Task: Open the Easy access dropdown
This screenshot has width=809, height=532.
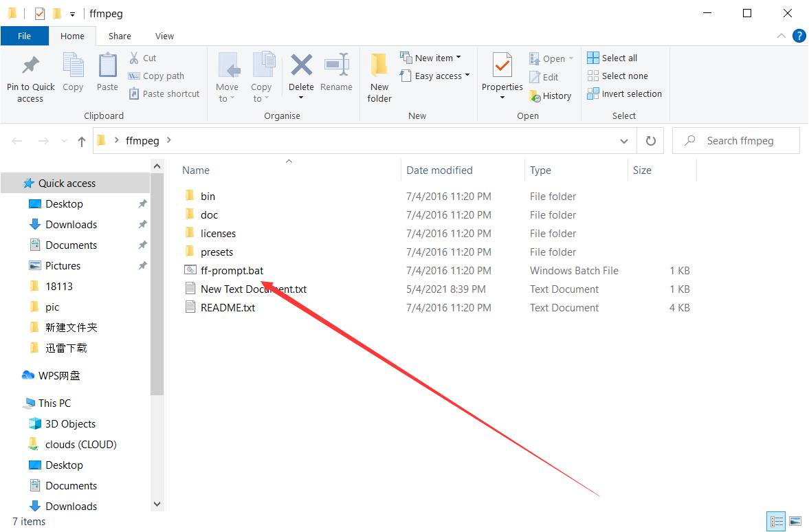Action: pos(435,76)
